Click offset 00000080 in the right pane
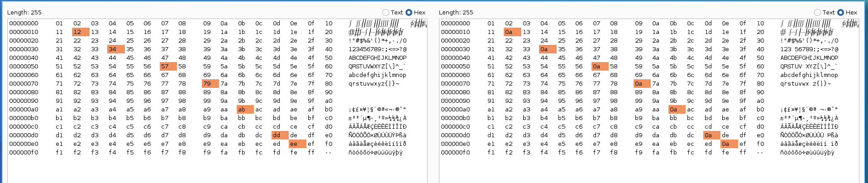Viewport: 868px width, 183px height. click(x=456, y=92)
